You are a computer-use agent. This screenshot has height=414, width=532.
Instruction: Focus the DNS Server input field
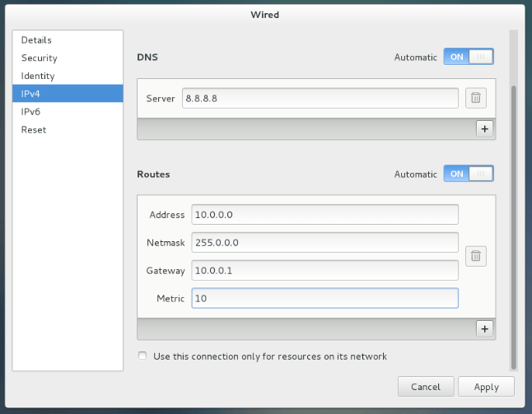pos(320,98)
